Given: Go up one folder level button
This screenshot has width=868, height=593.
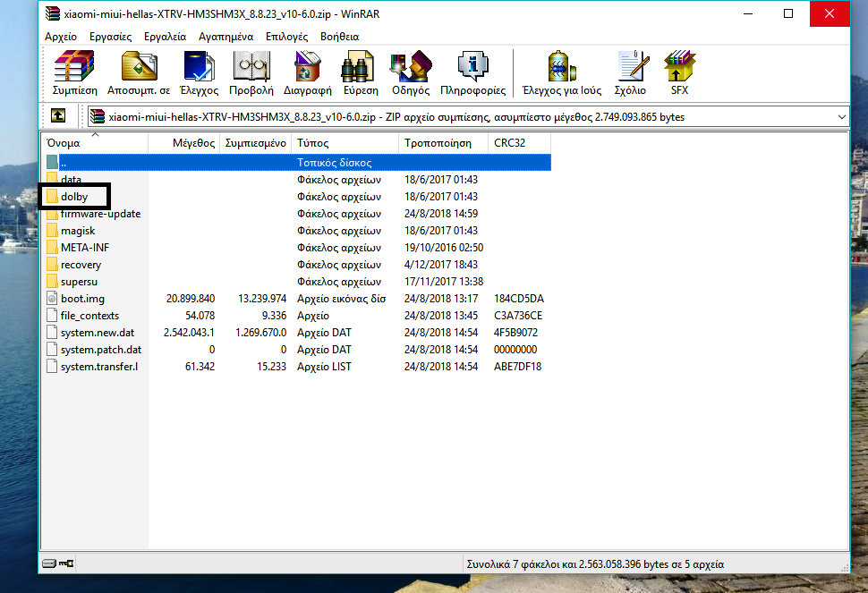Looking at the screenshot, I should tap(57, 116).
